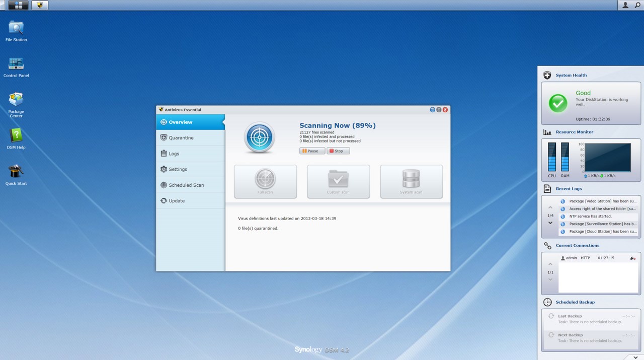Click the System Health shield icon

tap(547, 75)
